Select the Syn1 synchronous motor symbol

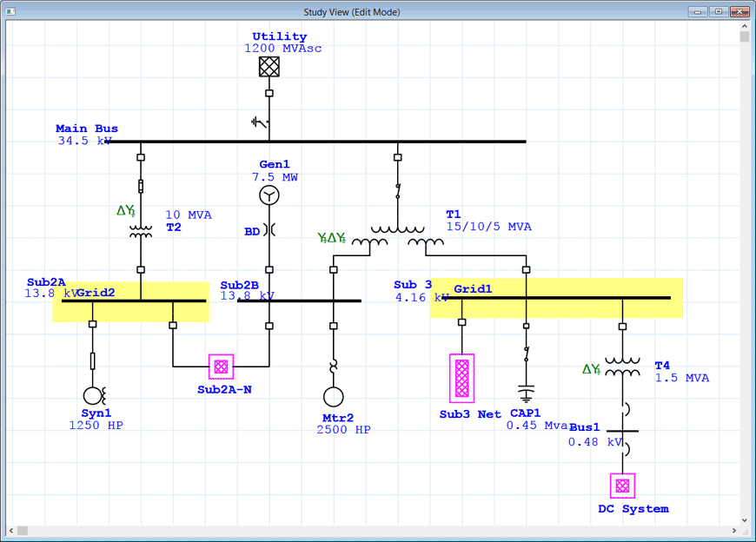click(x=94, y=395)
